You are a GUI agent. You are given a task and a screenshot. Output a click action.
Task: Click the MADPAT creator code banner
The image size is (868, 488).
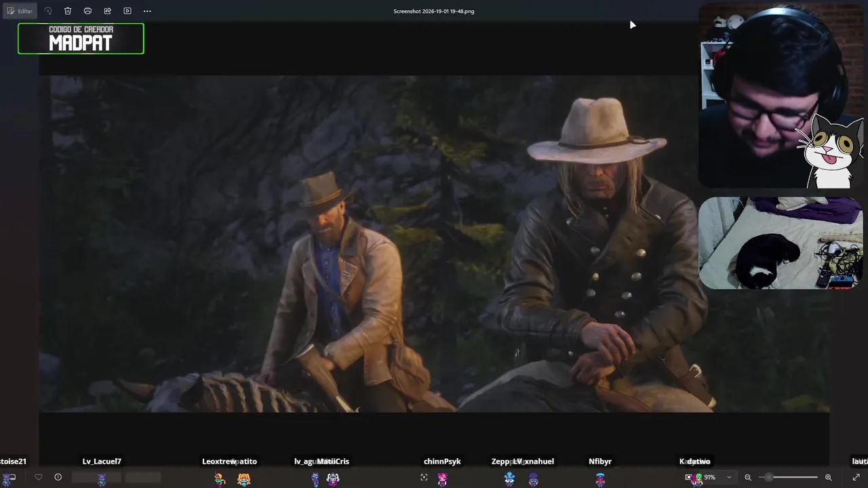click(x=81, y=39)
